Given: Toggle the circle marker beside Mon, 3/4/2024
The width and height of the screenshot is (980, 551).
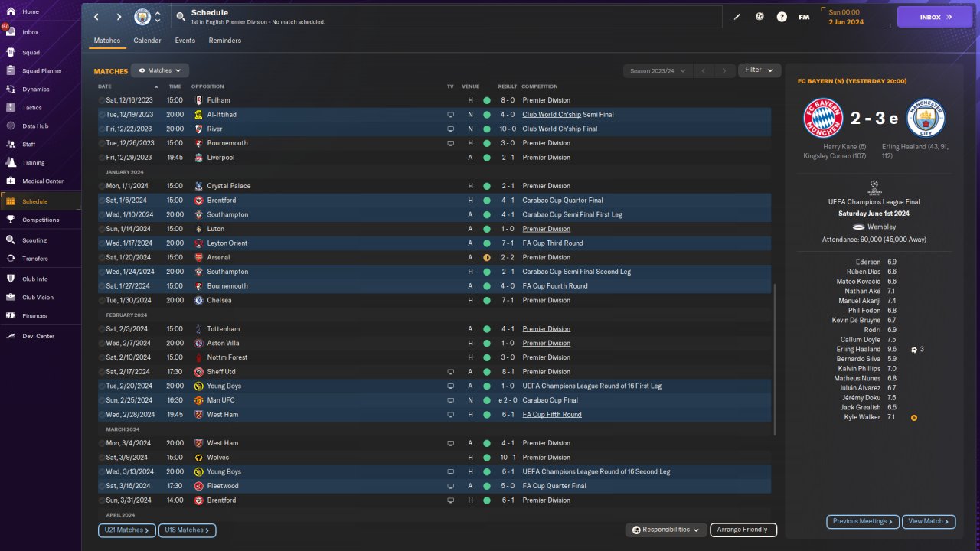Looking at the screenshot, I should pos(102,443).
